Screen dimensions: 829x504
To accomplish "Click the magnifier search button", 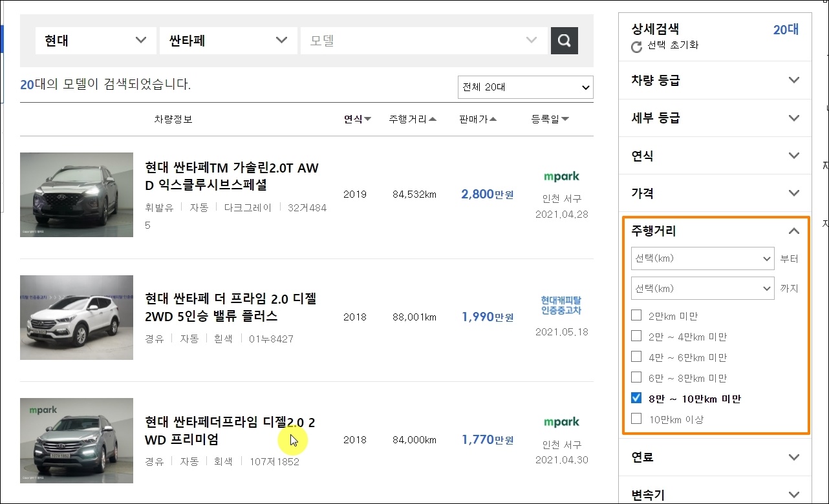I will pos(564,41).
